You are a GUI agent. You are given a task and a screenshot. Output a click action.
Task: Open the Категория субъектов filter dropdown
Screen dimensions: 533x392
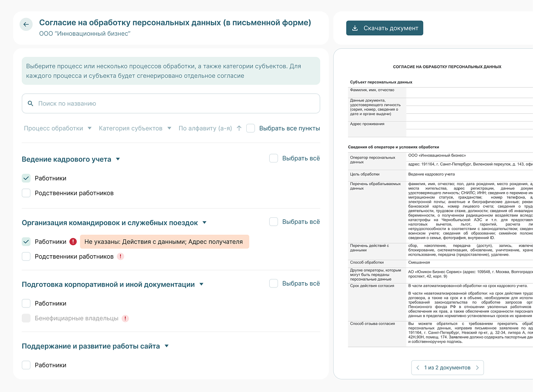pyautogui.click(x=135, y=128)
